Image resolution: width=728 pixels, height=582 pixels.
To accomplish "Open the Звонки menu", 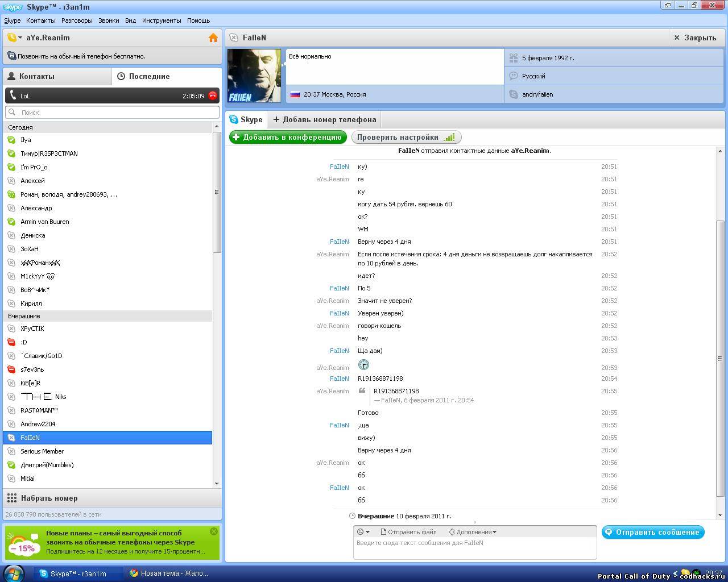I will pyautogui.click(x=109, y=20).
